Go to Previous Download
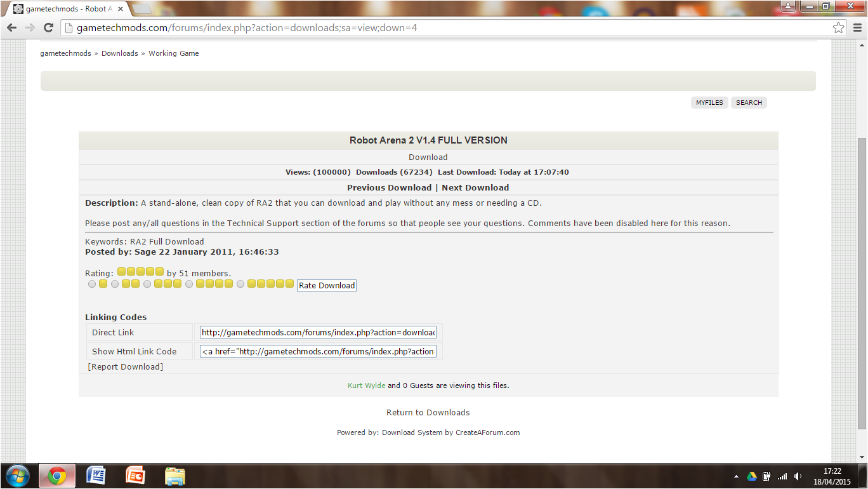 tap(389, 187)
